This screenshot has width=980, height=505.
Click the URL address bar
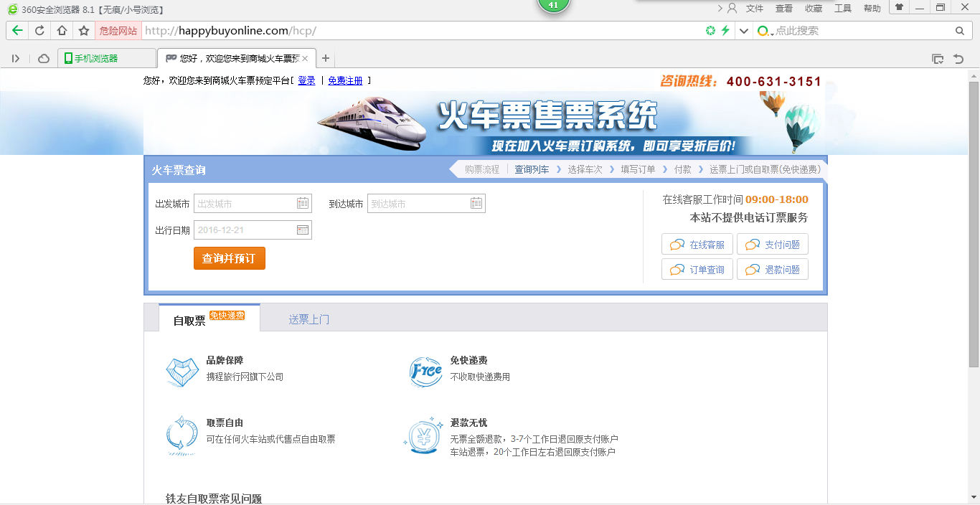[x=420, y=31]
